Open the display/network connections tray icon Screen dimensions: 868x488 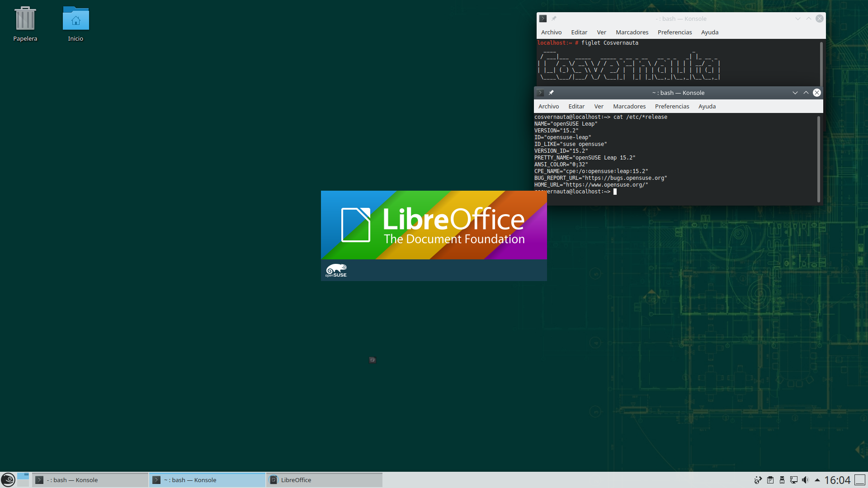[x=794, y=480]
